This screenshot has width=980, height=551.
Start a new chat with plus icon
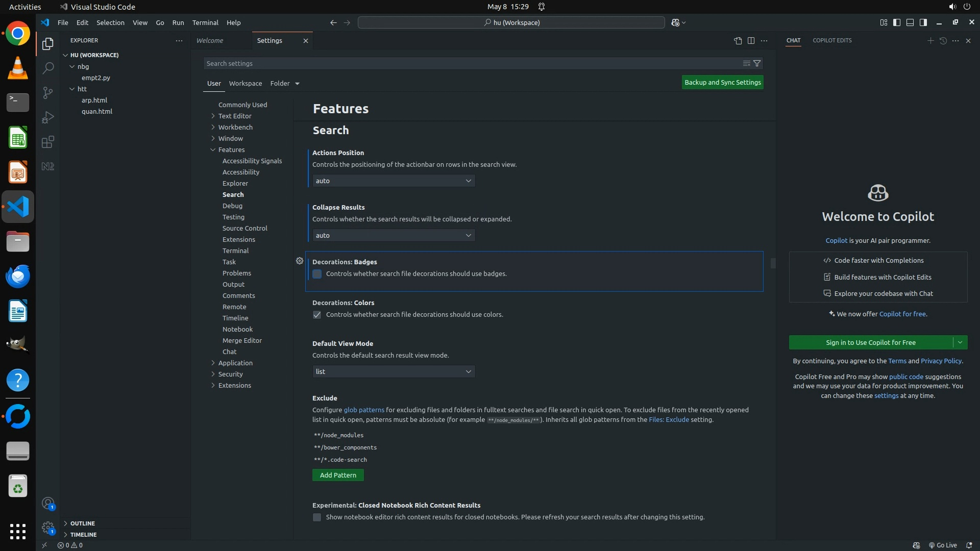point(930,41)
